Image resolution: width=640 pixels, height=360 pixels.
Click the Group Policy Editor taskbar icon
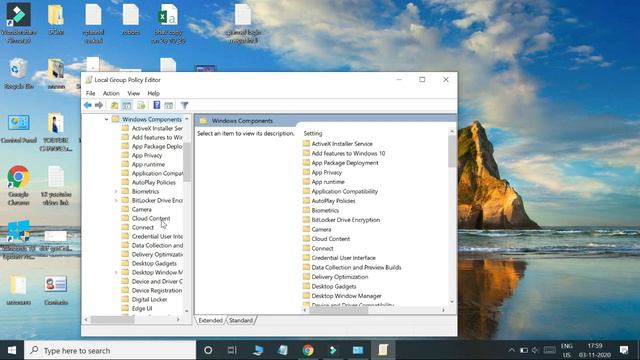(x=382, y=350)
